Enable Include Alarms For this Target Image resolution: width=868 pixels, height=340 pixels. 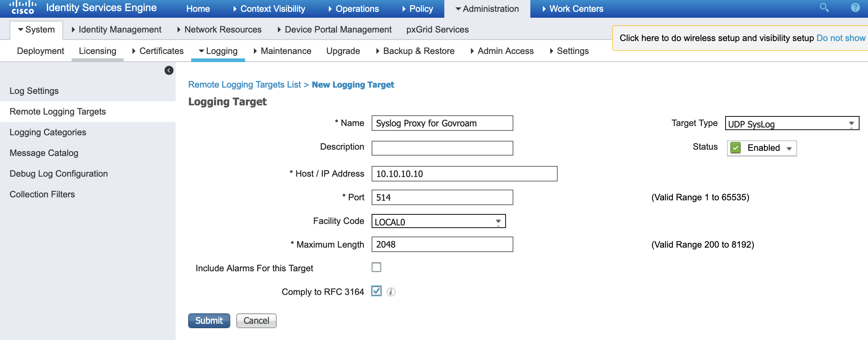376,267
